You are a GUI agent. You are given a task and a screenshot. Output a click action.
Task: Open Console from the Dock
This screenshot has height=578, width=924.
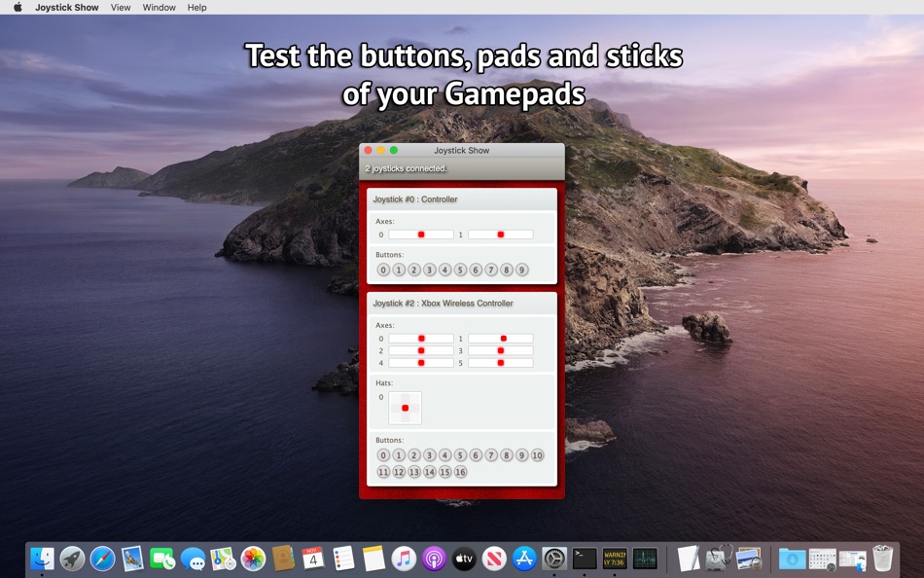click(615, 558)
